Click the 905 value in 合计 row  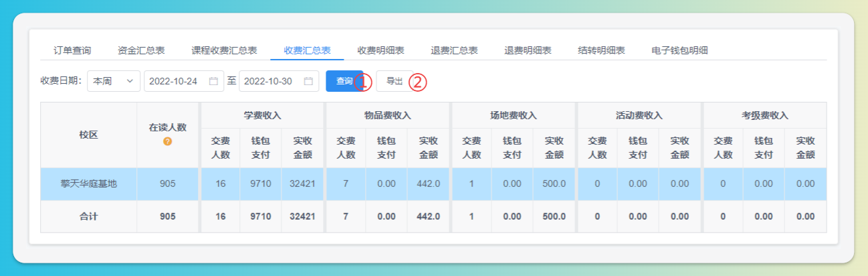coord(168,216)
